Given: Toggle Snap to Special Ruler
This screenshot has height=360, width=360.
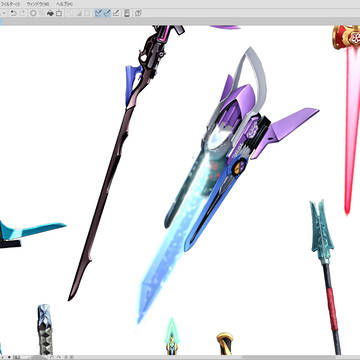Looking at the screenshot, I should (x=107, y=13).
